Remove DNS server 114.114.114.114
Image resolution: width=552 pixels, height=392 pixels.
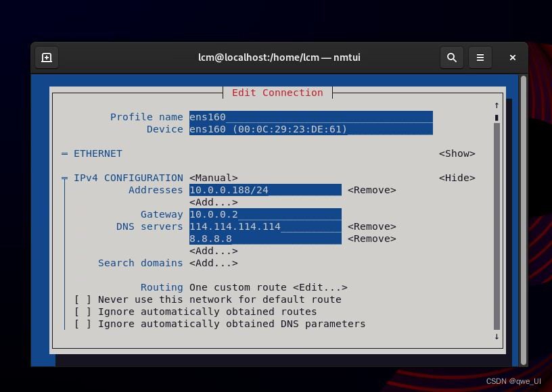coord(372,226)
